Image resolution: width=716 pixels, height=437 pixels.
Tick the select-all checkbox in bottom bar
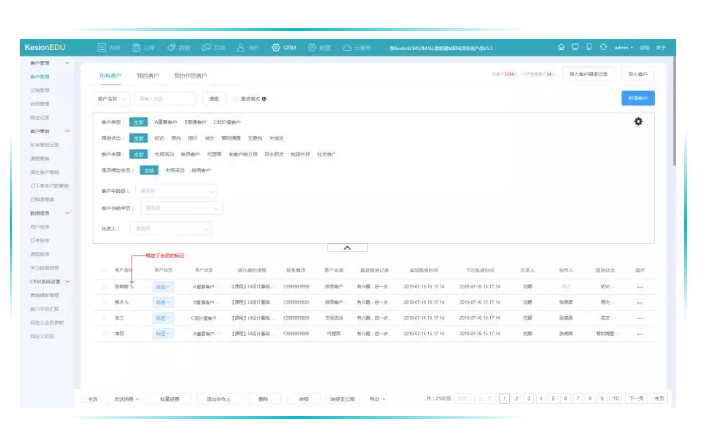pos(83,398)
